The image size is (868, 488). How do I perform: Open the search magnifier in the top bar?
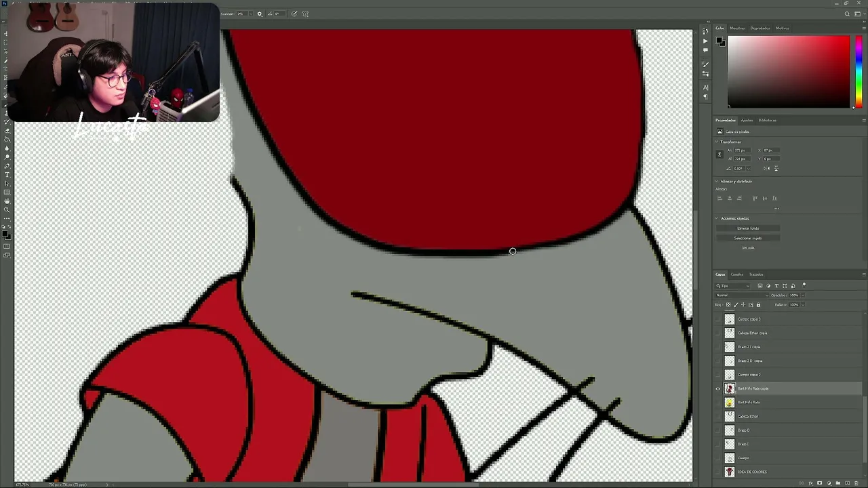click(x=847, y=14)
